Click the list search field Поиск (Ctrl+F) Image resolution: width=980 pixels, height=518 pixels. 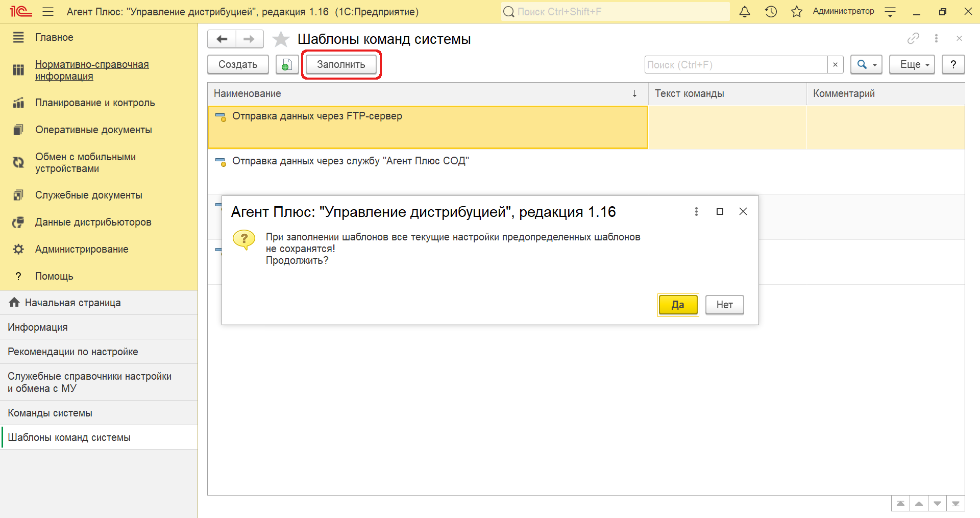point(736,65)
